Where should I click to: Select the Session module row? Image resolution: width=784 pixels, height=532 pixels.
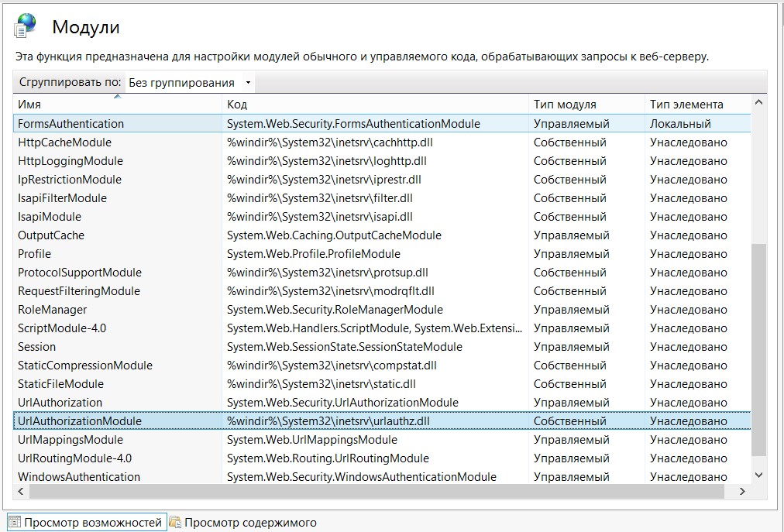(x=382, y=346)
